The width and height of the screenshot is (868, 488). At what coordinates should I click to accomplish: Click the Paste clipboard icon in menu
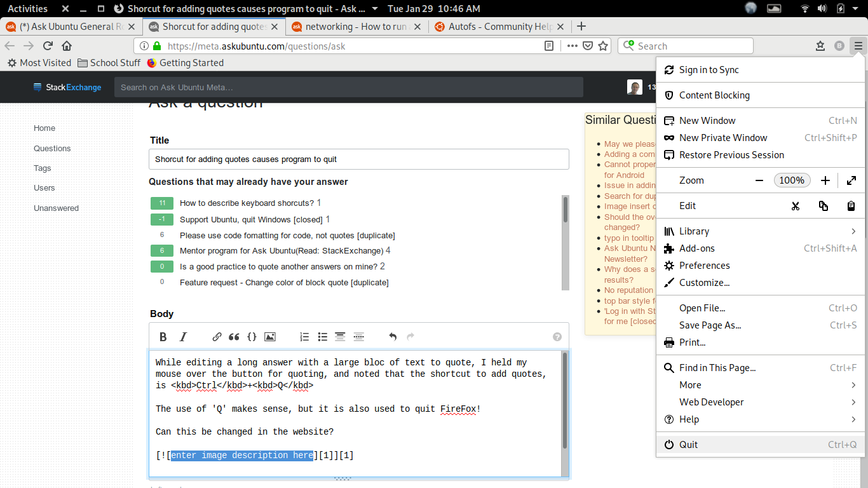(x=851, y=206)
